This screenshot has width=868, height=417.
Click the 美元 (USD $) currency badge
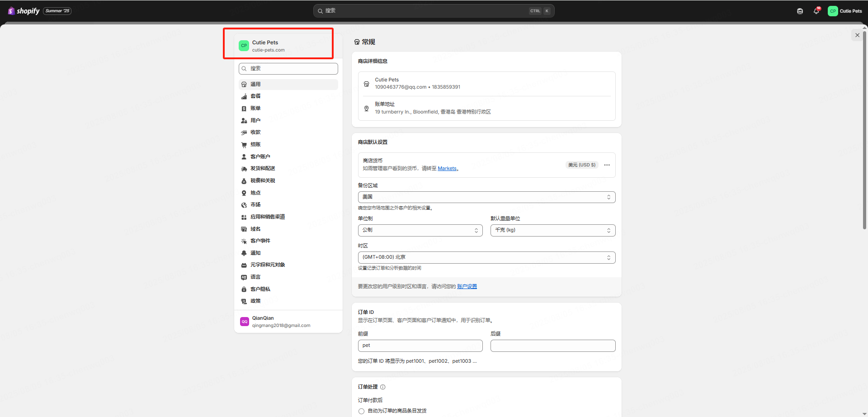coord(582,165)
